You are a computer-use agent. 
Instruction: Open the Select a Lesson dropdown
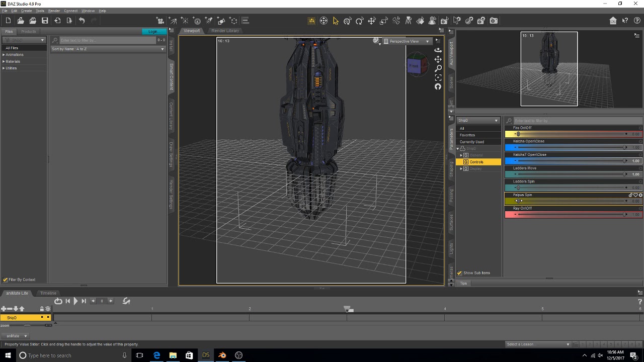(x=538, y=344)
